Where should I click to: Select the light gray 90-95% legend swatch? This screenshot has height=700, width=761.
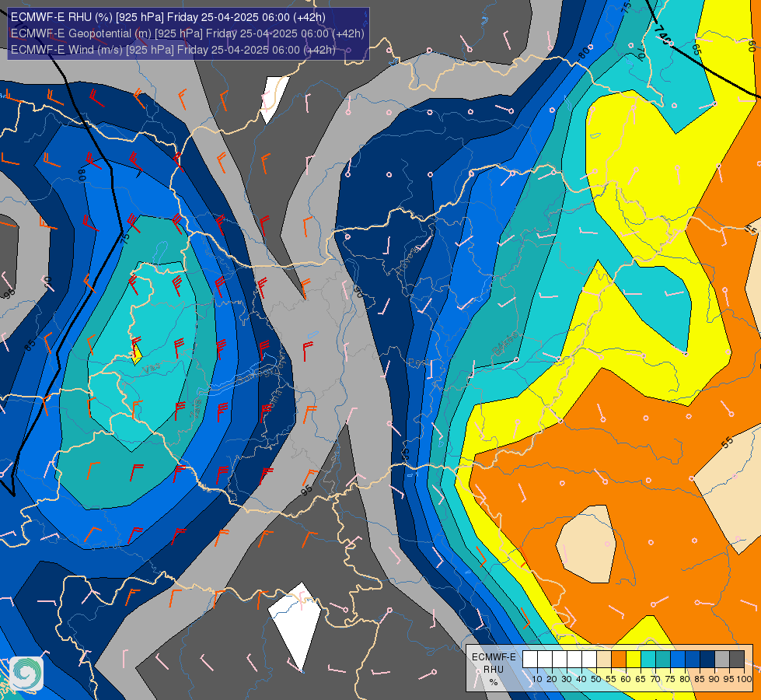tap(722, 659)
